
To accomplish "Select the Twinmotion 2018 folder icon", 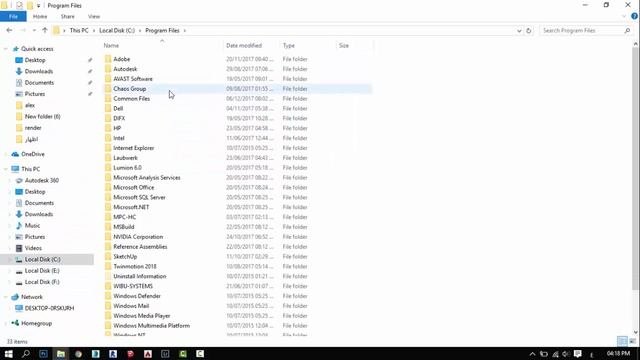I will 108,267.
